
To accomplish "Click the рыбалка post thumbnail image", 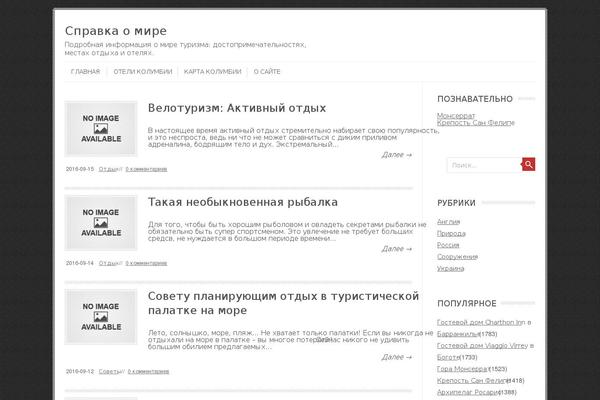I will click(x=101, y=223).
